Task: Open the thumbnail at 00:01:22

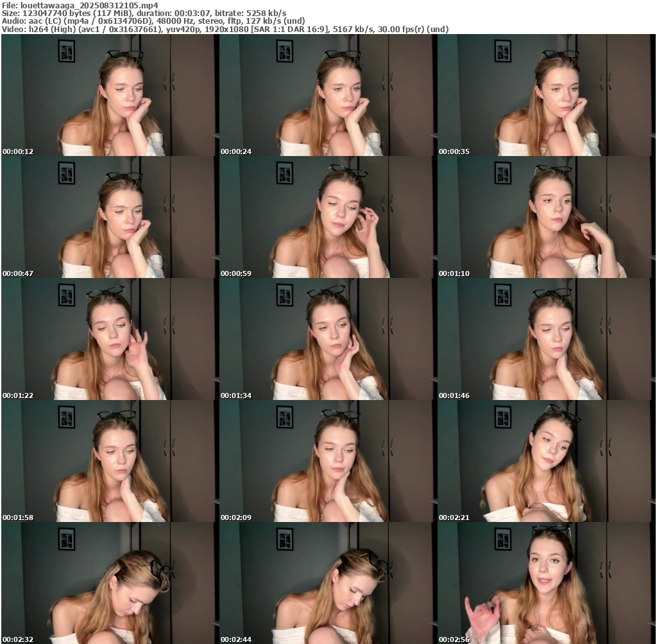Action: [x=110, y=339]
